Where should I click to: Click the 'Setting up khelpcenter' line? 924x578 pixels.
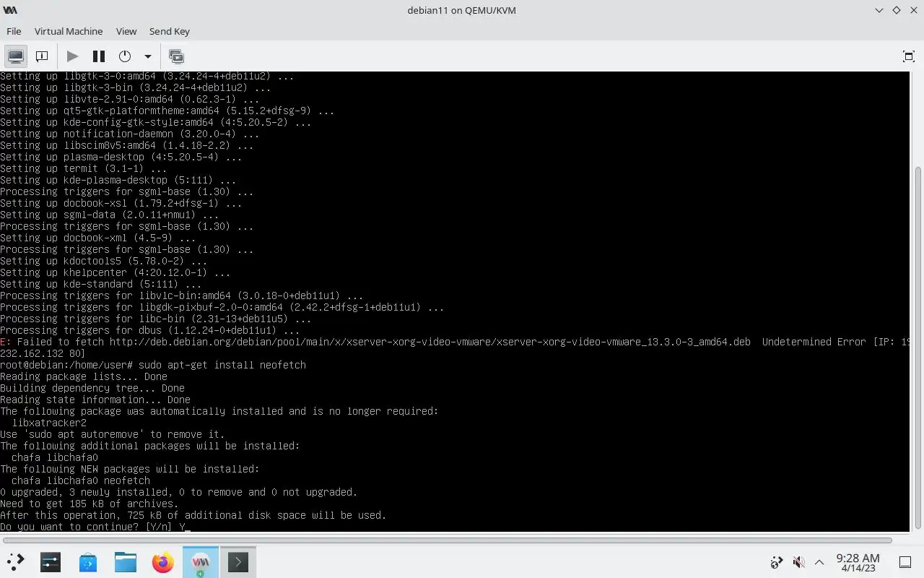pos(115,272)
